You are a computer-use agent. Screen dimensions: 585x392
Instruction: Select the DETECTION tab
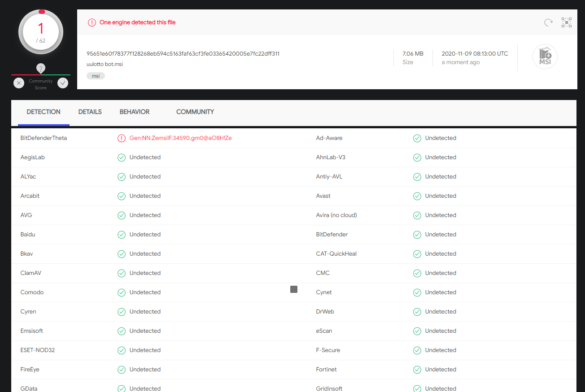point(44,112)
